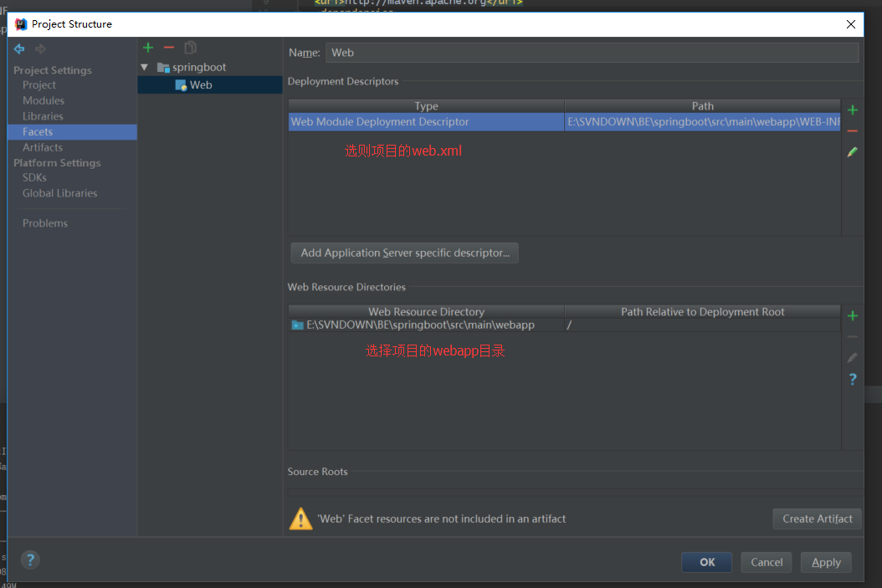Click the Web facet icon
882x588 pixels.
[181, 85]
